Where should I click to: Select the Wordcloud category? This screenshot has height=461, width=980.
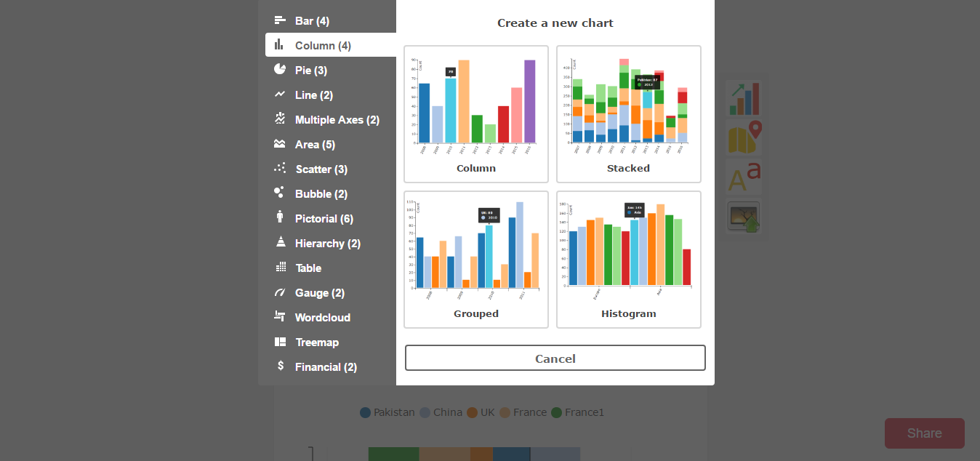pyautogui.click(x=322, y=318)
